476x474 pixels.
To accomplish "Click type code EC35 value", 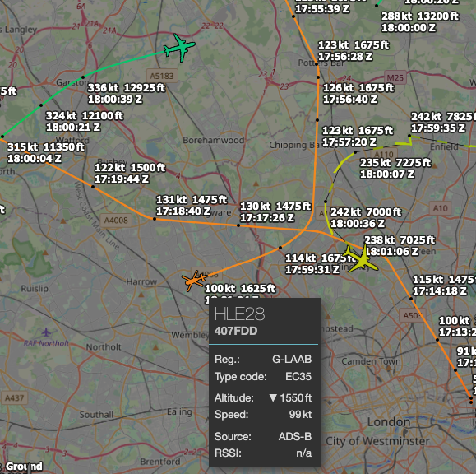I will [298, 377].
